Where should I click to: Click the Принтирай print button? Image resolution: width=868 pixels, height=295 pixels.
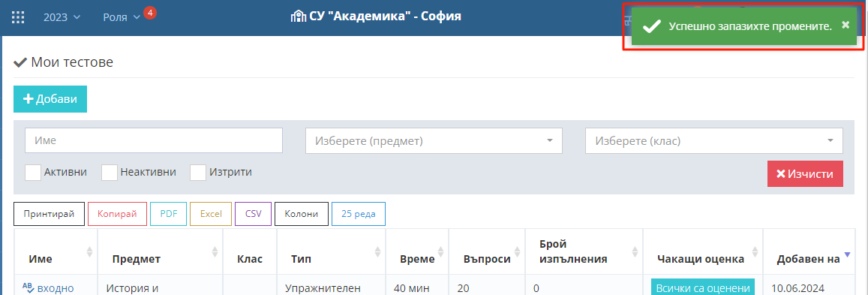(50, 214)
